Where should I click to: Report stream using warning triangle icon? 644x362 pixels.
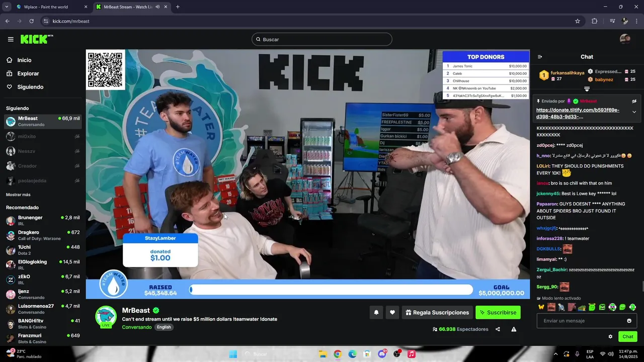coord(514,329)
